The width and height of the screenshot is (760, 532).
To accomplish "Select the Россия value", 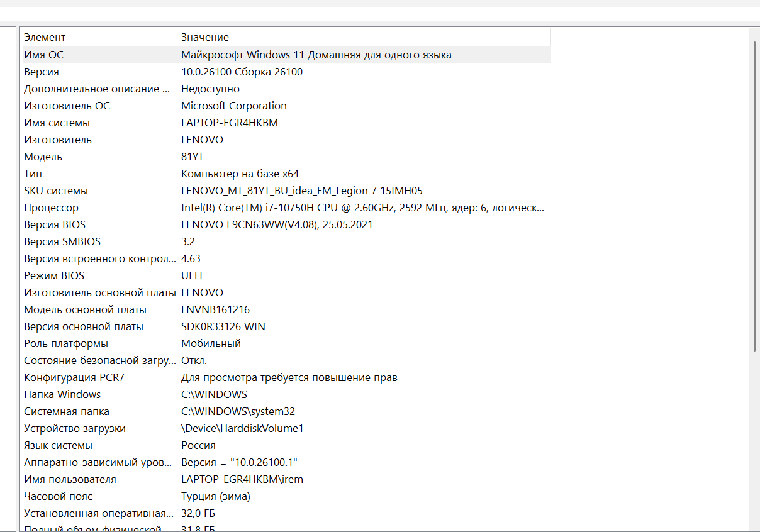I will pyautogui.click(x=198, y=445).
